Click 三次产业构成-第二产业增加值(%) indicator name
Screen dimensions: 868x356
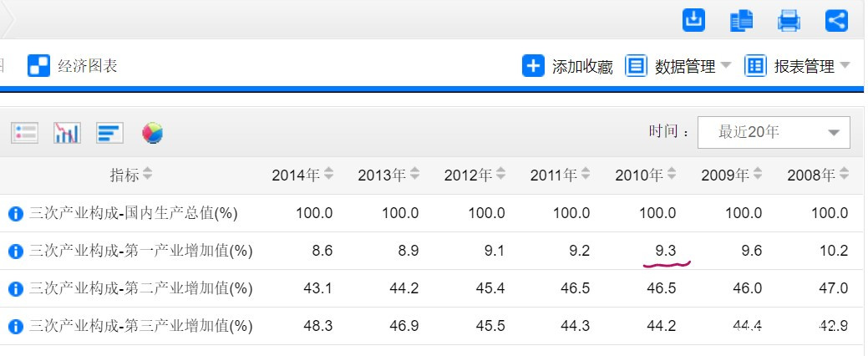coord(140,288)
